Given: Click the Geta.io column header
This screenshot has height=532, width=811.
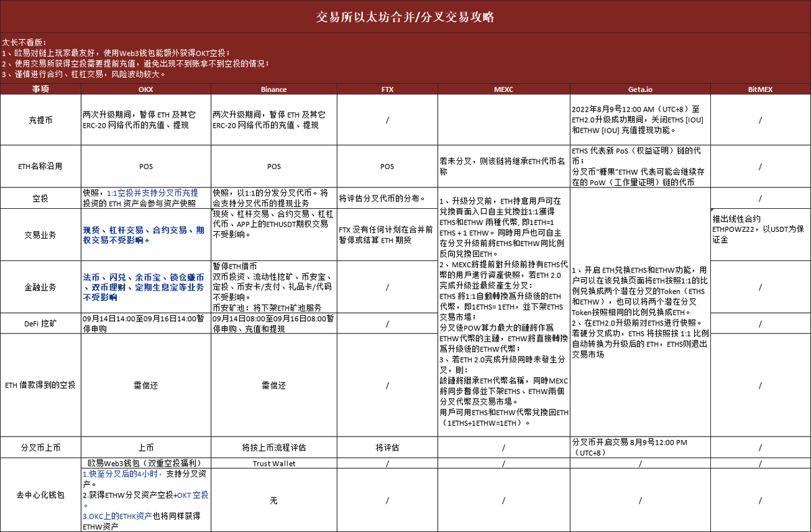Looking at the screenshot, I should pyautogui.click(x=640, y=89).
